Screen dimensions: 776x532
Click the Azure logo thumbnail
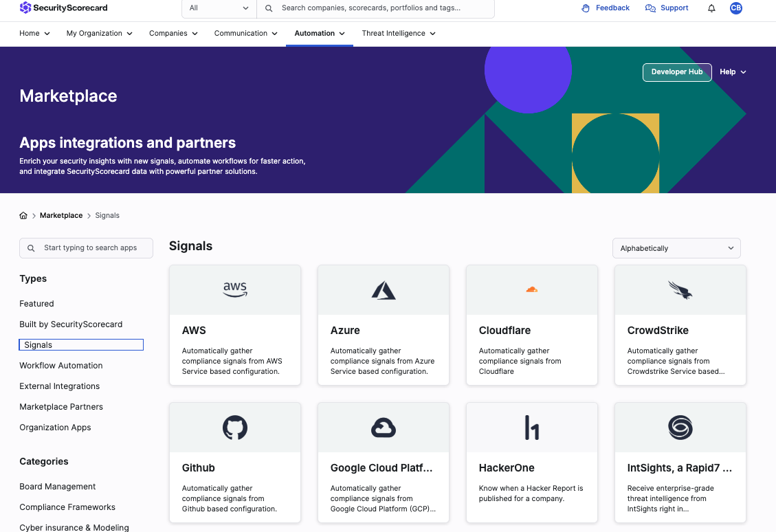coord(384,290)
